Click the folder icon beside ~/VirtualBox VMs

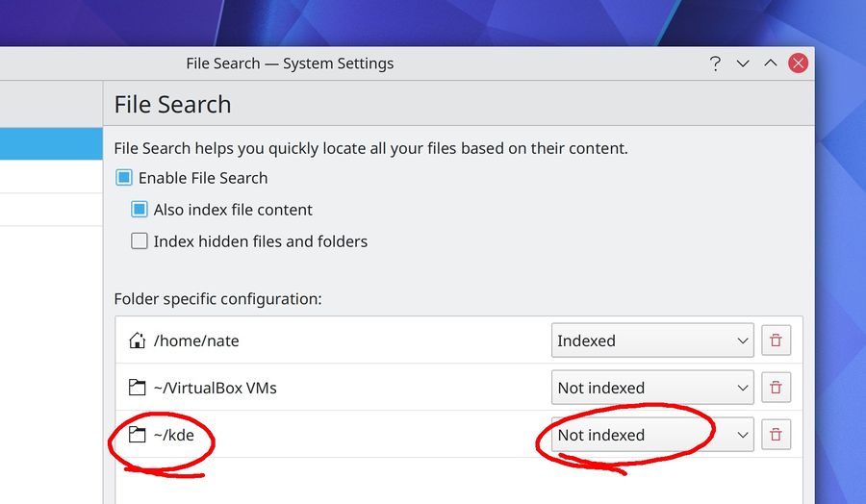137,388
